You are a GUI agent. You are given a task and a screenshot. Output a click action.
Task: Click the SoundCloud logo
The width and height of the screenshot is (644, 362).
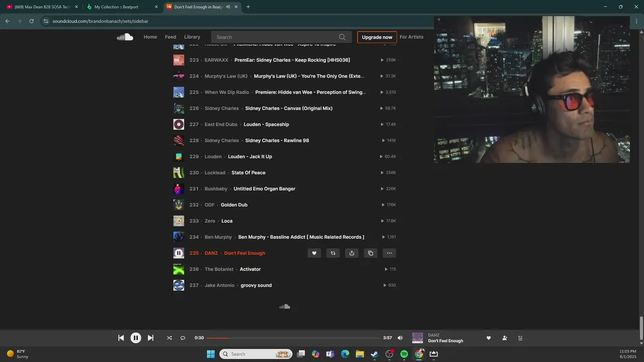(x=125, y=37)
